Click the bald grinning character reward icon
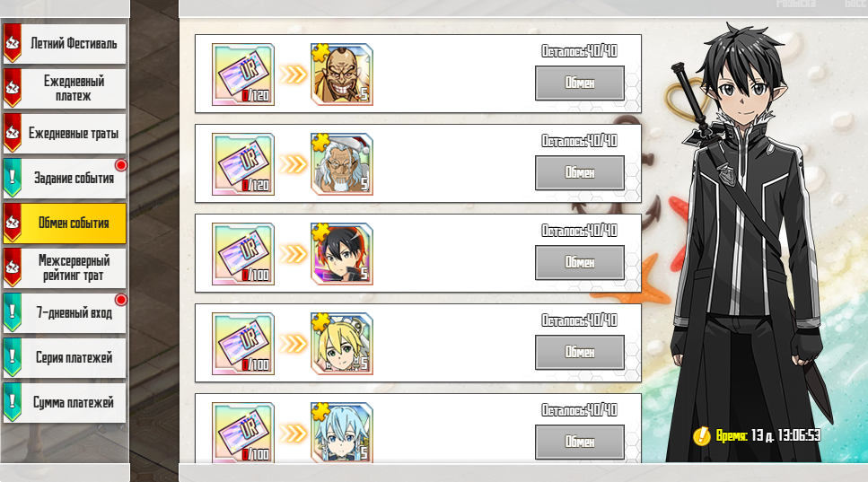Image resolution: width=868 pixels, height=482 pixels. click(x=342, y=74)
